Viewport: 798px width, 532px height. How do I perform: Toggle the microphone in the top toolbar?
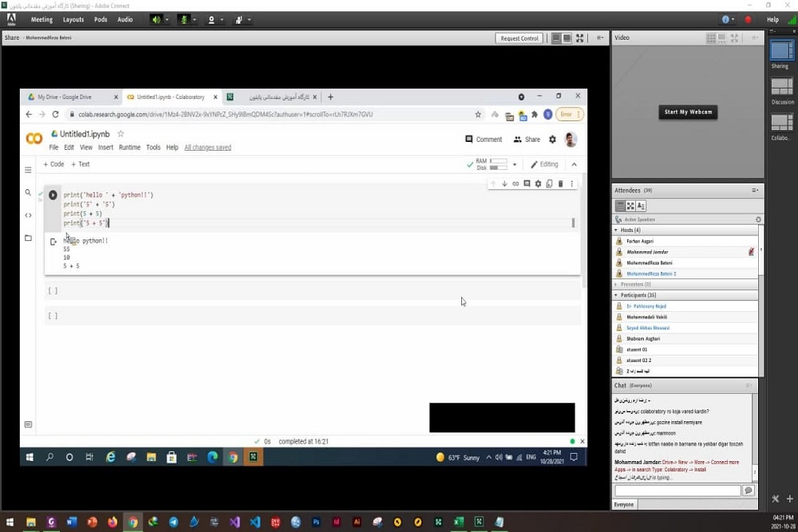click(184, 19)
